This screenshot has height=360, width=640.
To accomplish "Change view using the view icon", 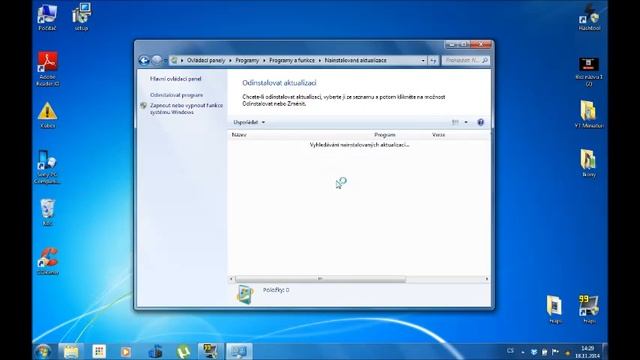I will (x=455, y=122).
